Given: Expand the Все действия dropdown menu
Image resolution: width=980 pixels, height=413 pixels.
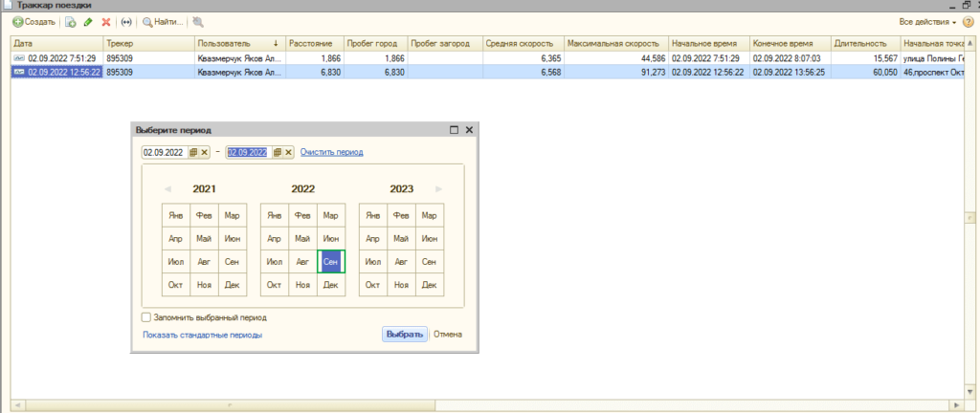Looking at the screenshot, I should [x=927, y=21].
